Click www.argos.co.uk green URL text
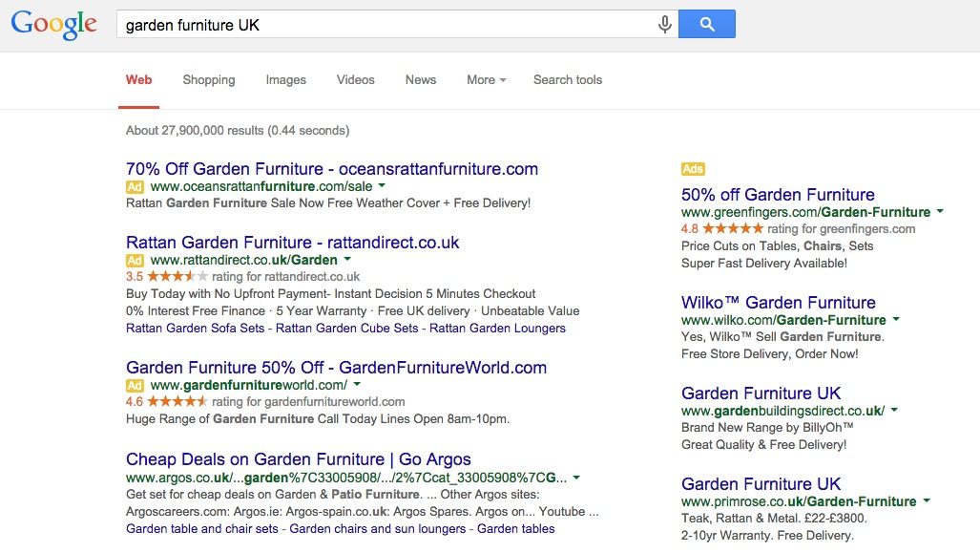Screen dimensions: 980x553 (346, 478)
